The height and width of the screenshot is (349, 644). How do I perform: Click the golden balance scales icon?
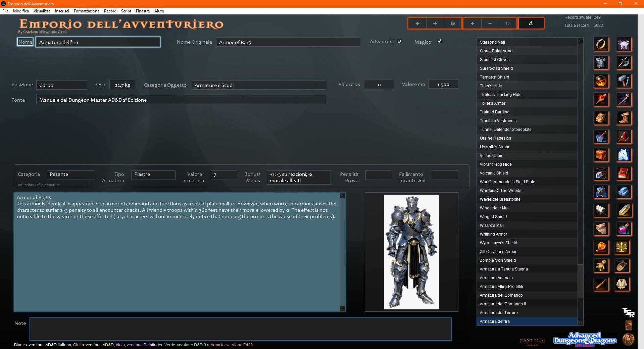[x=622, y=247]
